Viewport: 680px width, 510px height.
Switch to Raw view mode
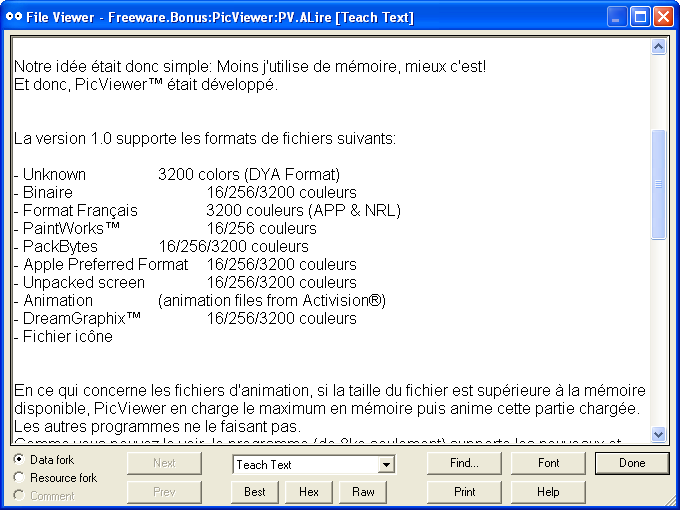[x=363, y=492]
